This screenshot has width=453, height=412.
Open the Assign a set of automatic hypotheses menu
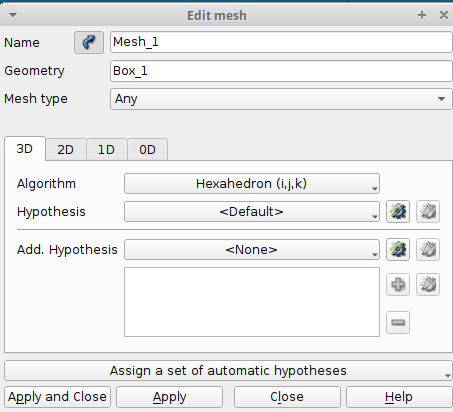coord(228,371)
